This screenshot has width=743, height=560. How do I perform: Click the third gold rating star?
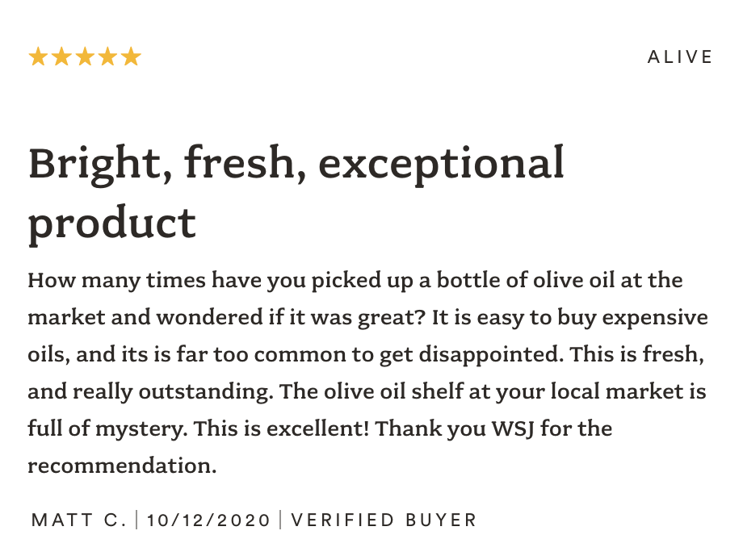point(85,56)
